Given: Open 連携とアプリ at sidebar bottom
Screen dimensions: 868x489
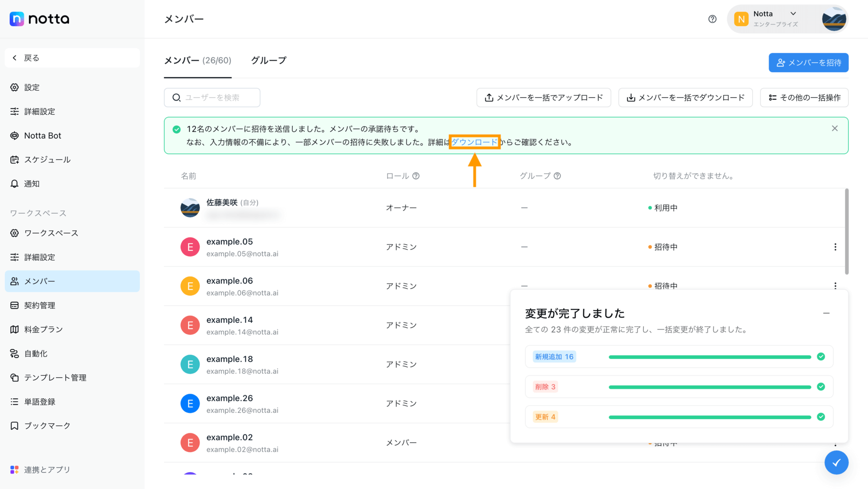Looking at the screenshot, I should (x=72, y=470).
